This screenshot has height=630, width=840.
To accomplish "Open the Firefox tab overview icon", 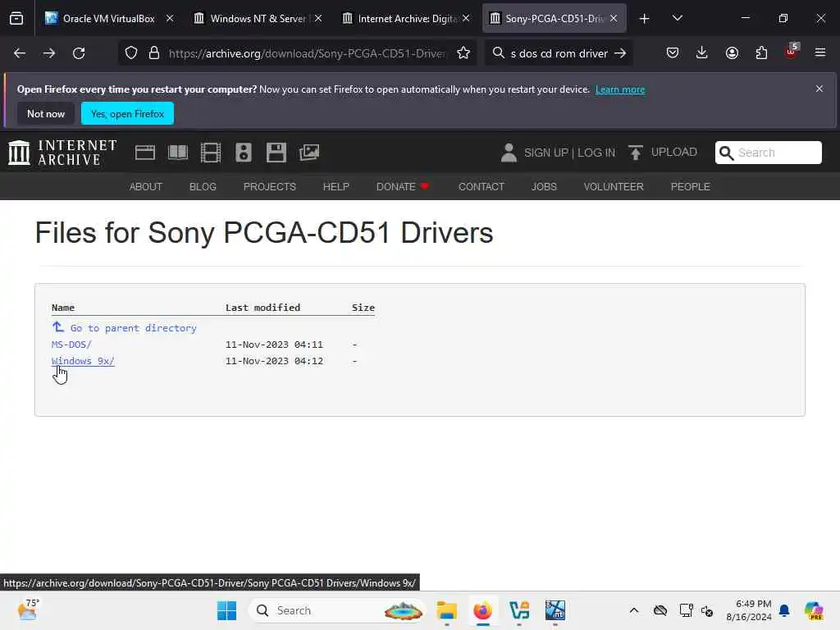I will point(16,19).
